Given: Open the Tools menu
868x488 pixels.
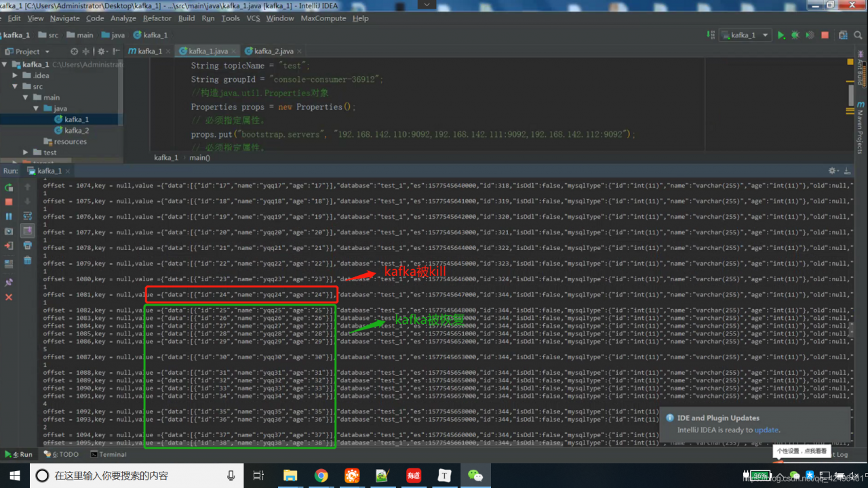Looking at the screenshot, I should tap(231, 18).
